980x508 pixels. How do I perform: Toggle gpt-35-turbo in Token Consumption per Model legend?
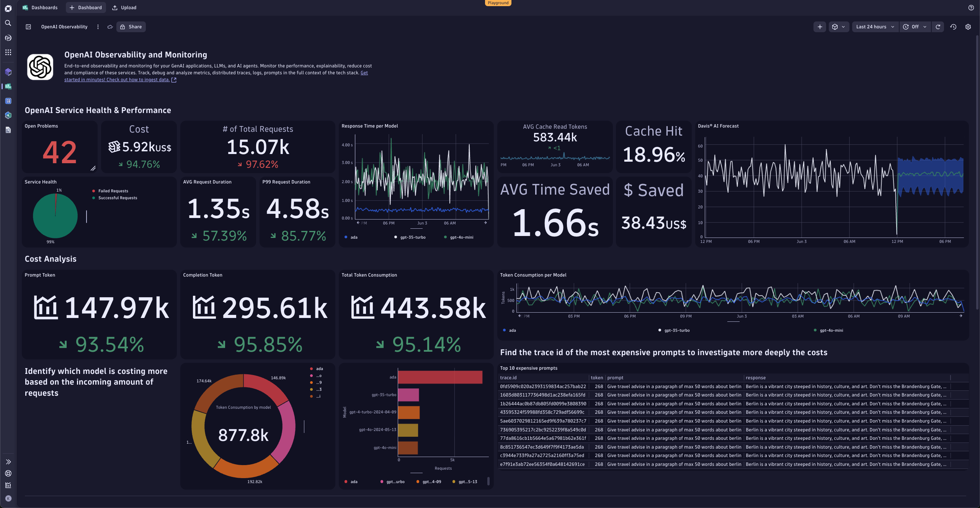[674, 330]
